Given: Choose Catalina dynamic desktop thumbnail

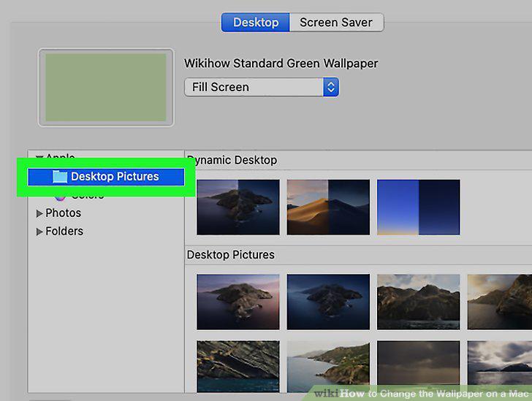Looking at the screenshot, I should 238,207.
